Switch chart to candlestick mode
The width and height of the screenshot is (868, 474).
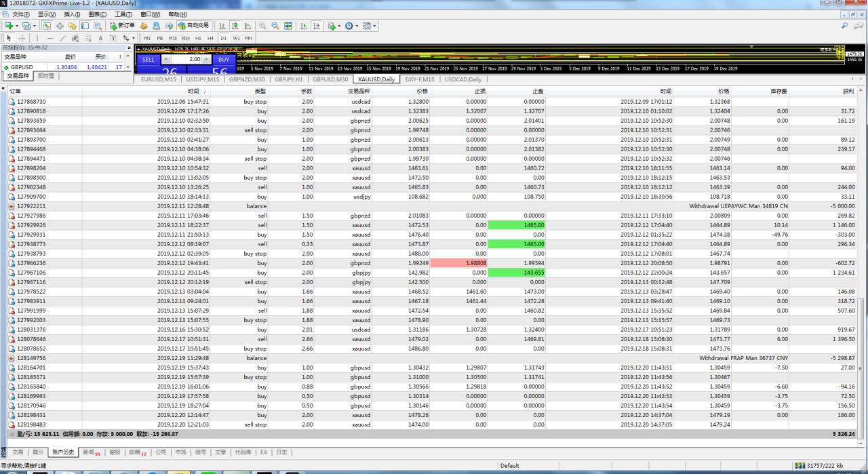[x=235, y=26]
